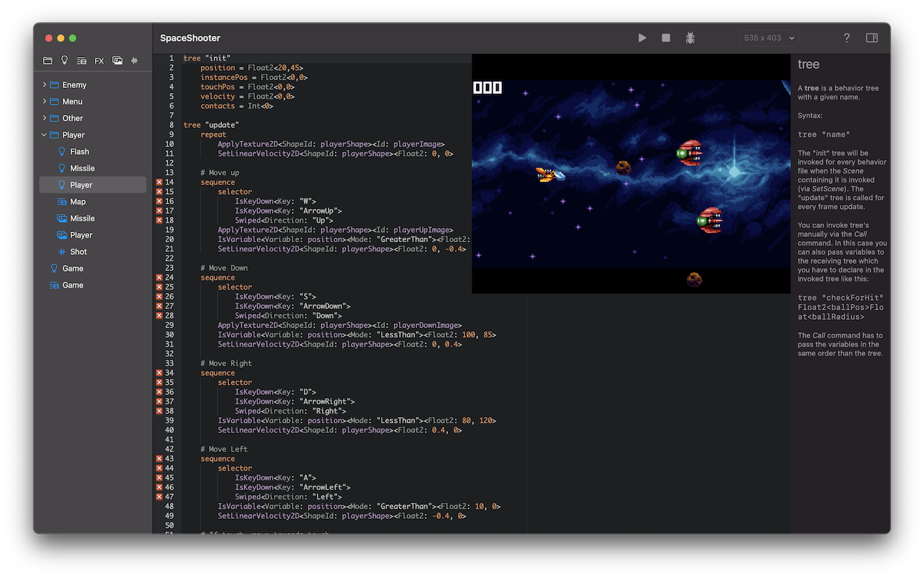The height and width of the screenshot is (578, 924).
Task: Open help with the question mark icon
Action: (846, 38)
